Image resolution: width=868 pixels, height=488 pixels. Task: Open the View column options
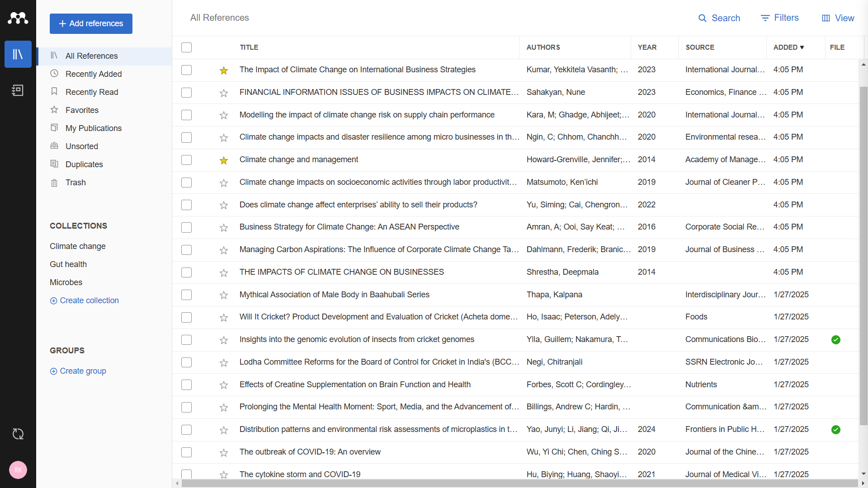(838, 18)
